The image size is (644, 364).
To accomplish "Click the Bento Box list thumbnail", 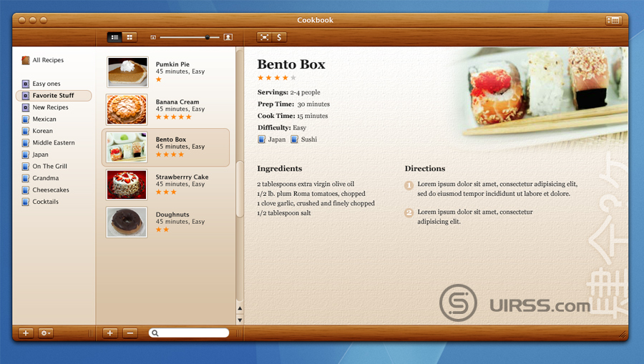I will (127, 147).
